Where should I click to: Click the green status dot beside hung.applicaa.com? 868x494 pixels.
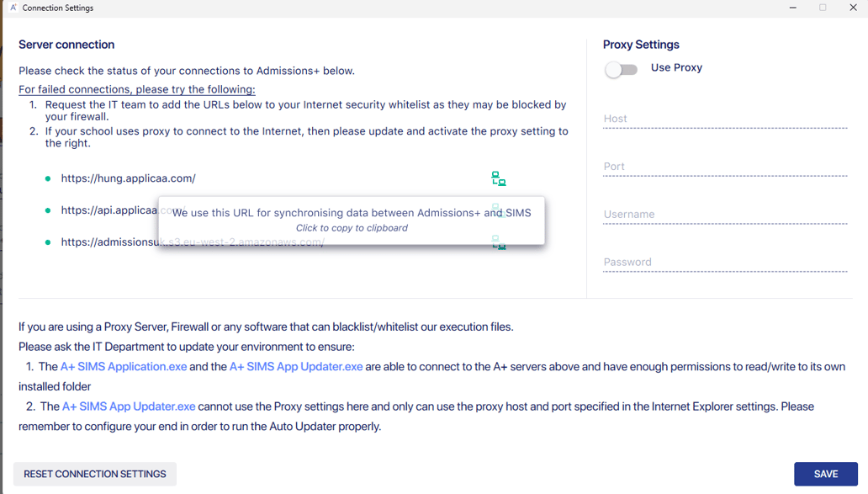tap(48, 179)
